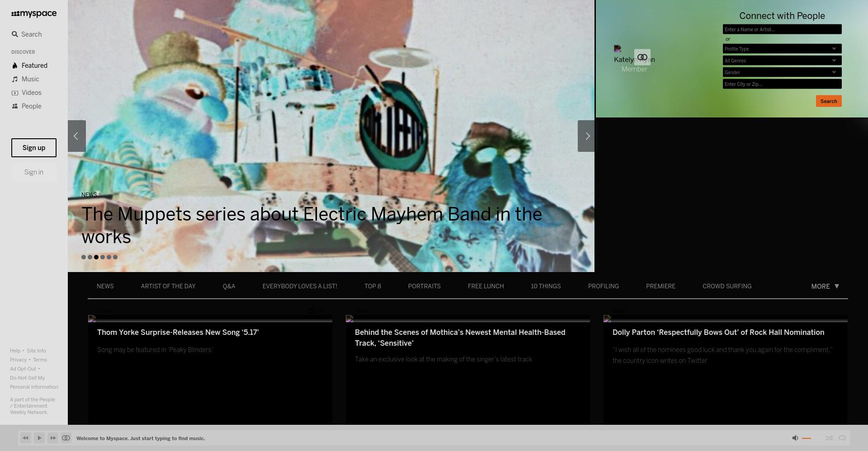The height and width of the screenshot is (451, 868).
Task: Open the Featured section in sidebar
Action: 29,66
